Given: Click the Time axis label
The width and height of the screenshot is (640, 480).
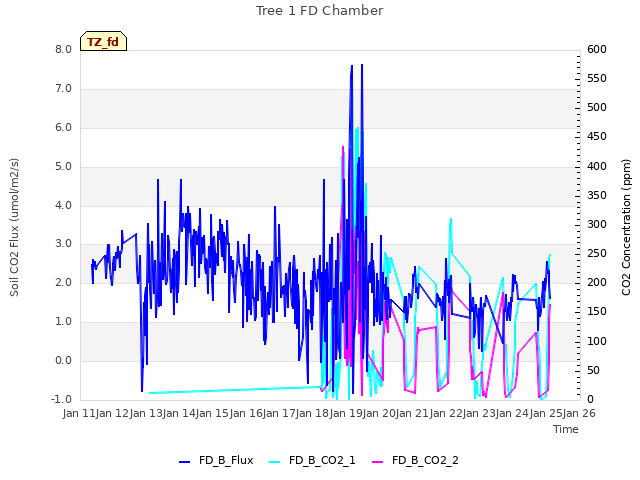Looking at the screenshot, I should pos(566,429).
